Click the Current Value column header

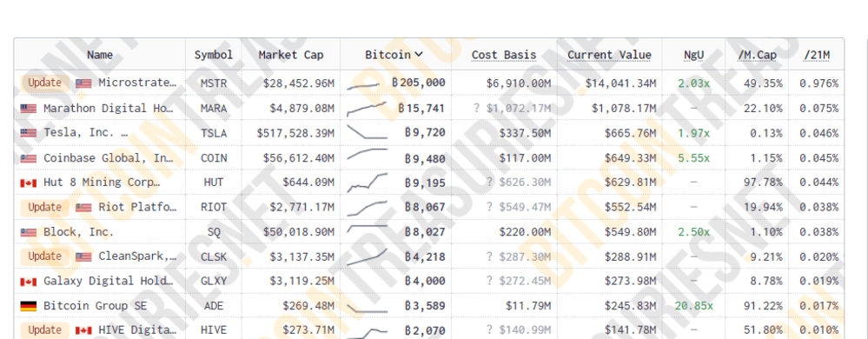pos(609,55)
